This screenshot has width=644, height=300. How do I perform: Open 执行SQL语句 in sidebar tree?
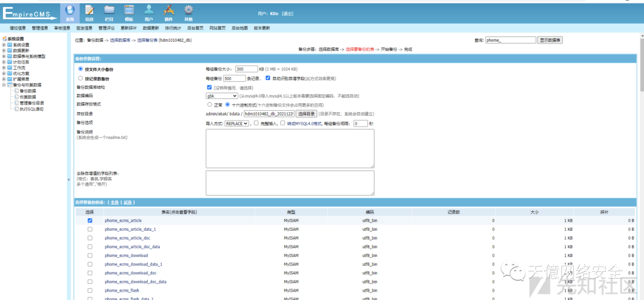click(x=31, y=109)
